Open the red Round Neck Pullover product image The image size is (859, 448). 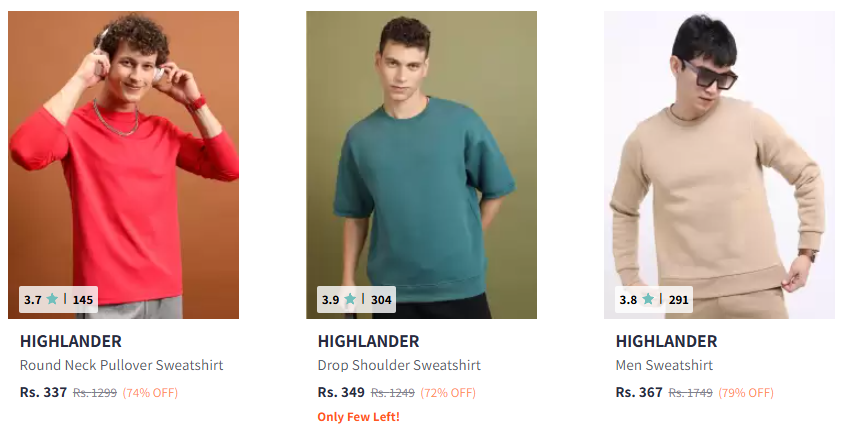point(123,165)
